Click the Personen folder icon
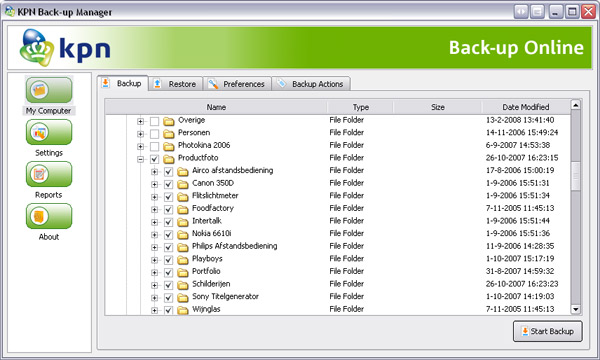Image resolution: width=600 pixels, height=360 pixels. pos(169,134)
